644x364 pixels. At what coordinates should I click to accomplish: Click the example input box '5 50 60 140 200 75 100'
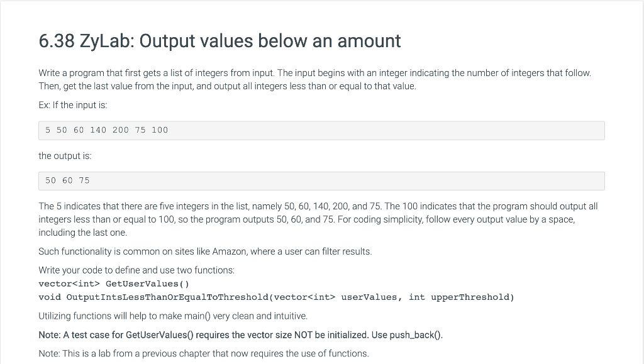pos(321,131)
